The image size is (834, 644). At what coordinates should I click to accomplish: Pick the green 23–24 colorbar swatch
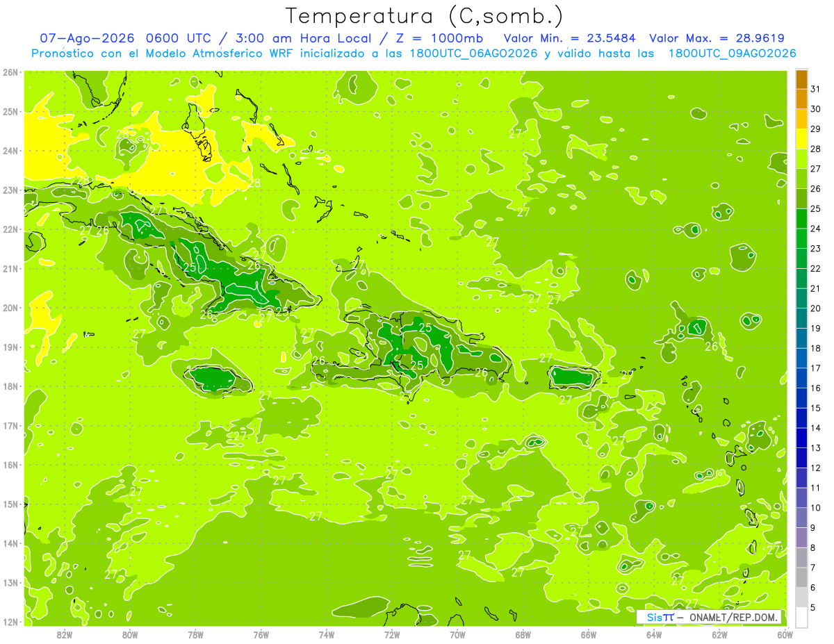(801, 239)
